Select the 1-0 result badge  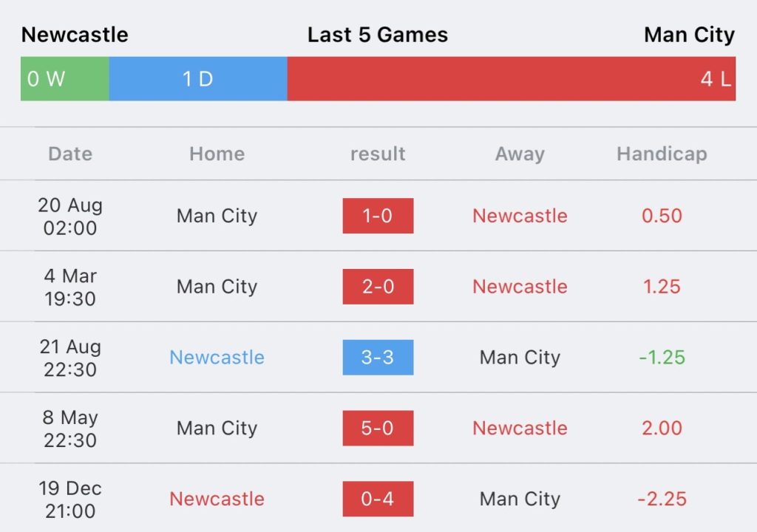[378, 216]
